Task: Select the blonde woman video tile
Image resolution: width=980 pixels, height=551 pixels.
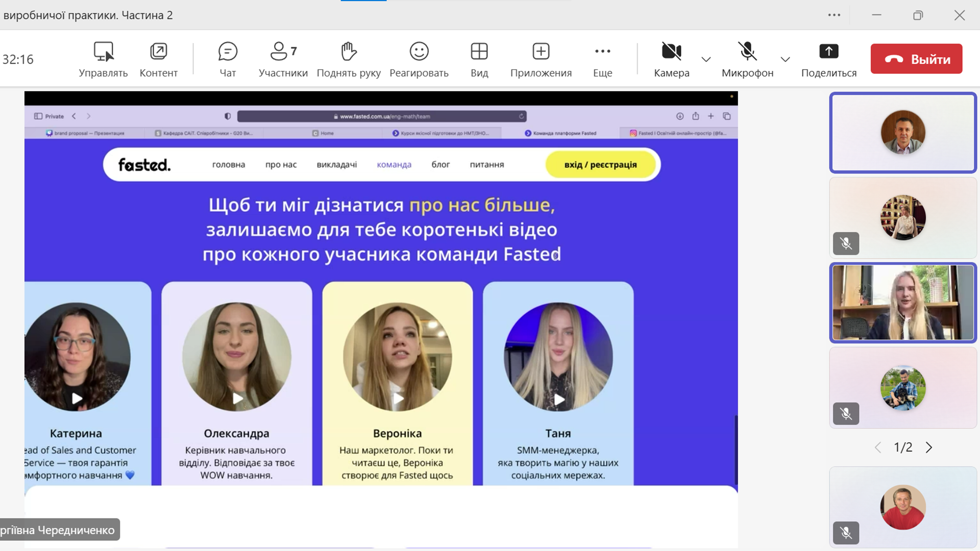Action: click(x=903, y=303)
